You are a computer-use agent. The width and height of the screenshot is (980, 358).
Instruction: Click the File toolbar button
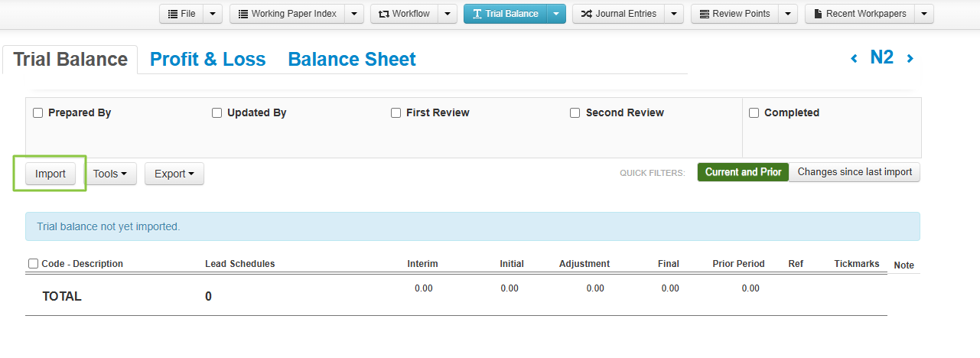[181, 14]
